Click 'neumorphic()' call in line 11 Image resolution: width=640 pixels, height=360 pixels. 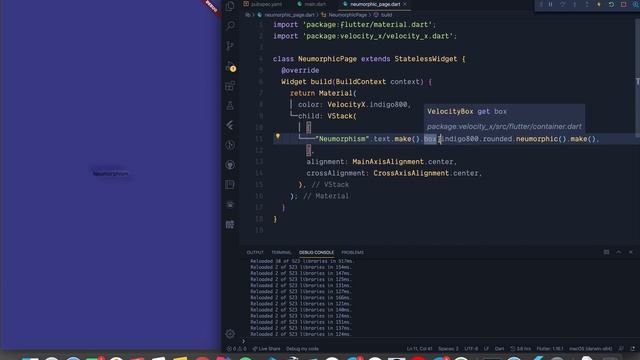coord(541,139)
